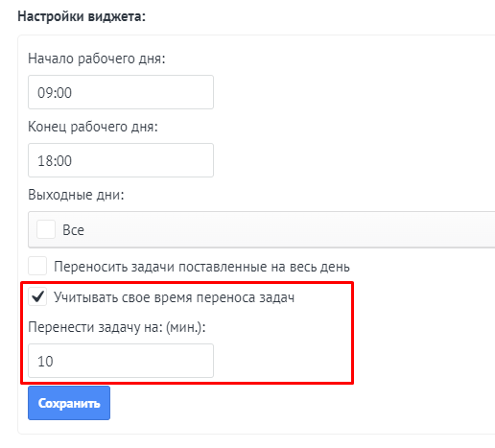Click the Выходные дни label
Screen dimensions: 495x448
coord(76,195)
